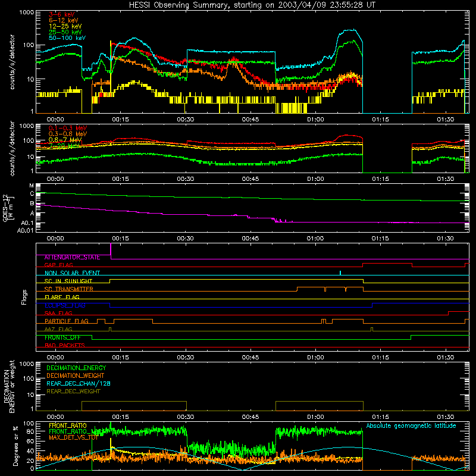Click the A0.01 tick label on GOES axis
The image size is (476, 476).
click(x=26, y=230)
